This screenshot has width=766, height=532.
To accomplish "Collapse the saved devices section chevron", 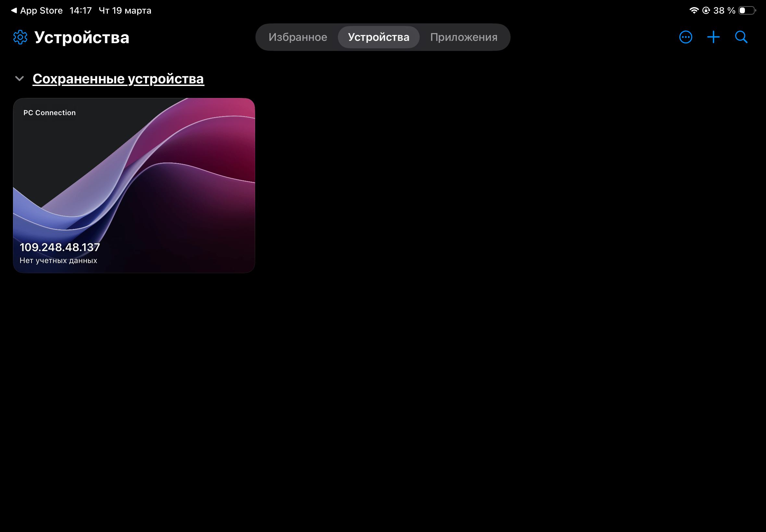I will click(19, 79).
